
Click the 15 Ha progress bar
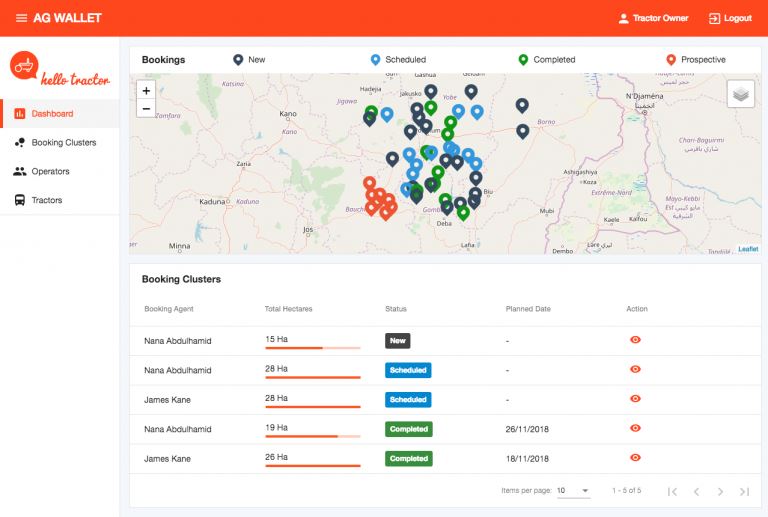[312, 348]
